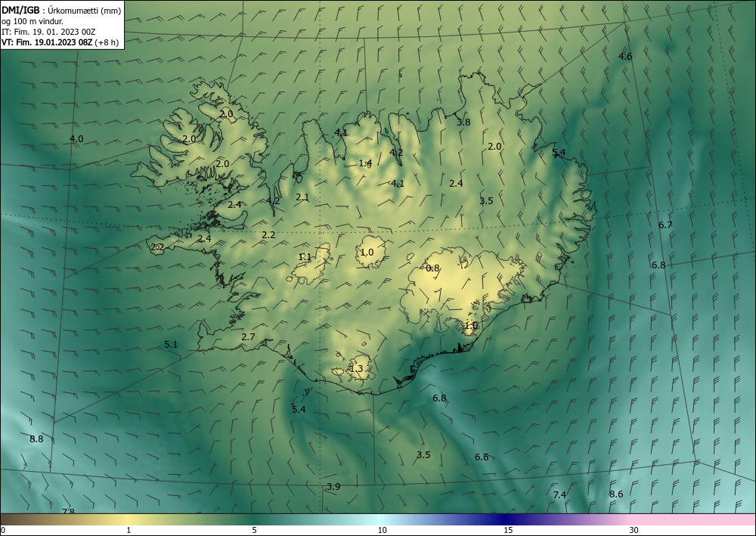Click the 5 tick label under the colorbar
The width and height of the screenshot is (756, 536).
click(x=254, y=530)
